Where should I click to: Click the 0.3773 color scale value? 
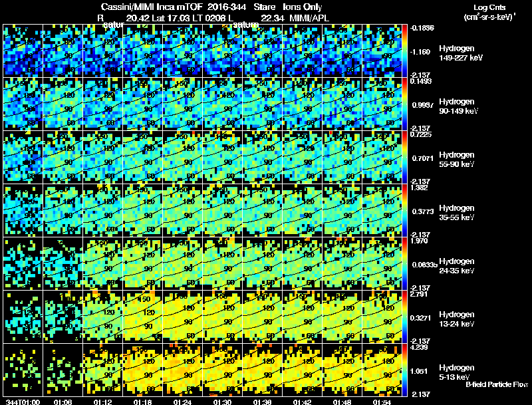point(423,211)
